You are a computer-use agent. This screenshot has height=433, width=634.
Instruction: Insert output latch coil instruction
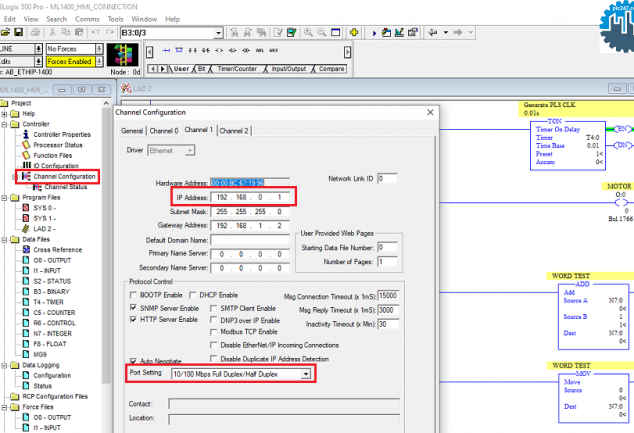click(x=232, y=51)
